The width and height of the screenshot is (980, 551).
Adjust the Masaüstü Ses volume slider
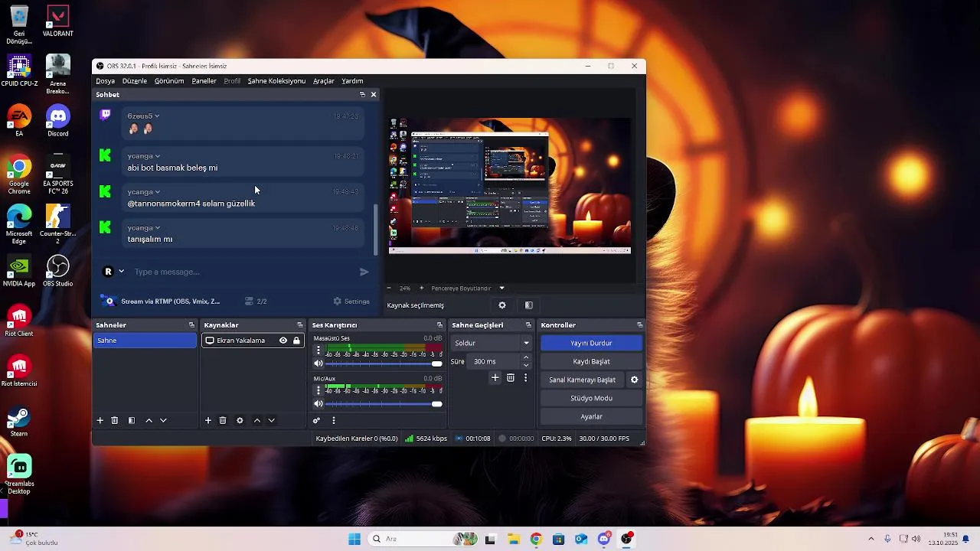pos(384,364)
